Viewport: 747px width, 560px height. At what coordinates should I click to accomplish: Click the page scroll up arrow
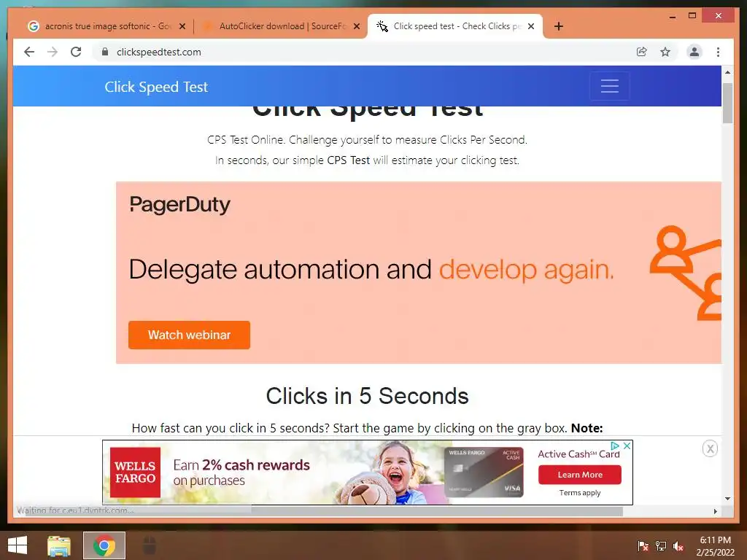point(727,72)
